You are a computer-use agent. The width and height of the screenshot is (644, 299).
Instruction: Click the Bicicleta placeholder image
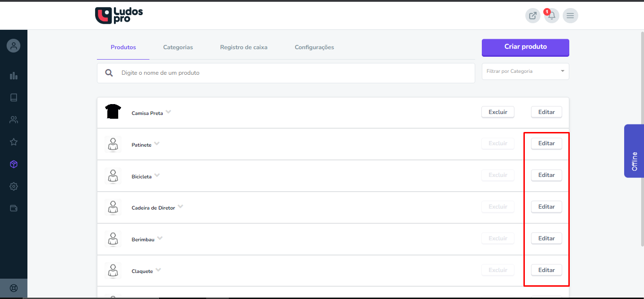pyautogui.click(x=113, y=176)
